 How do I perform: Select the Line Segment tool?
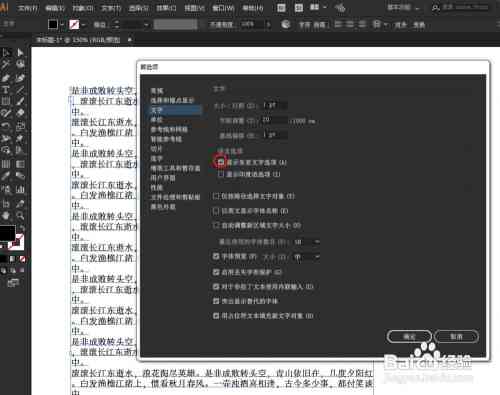pyautogui.click(x=20, y=90)
